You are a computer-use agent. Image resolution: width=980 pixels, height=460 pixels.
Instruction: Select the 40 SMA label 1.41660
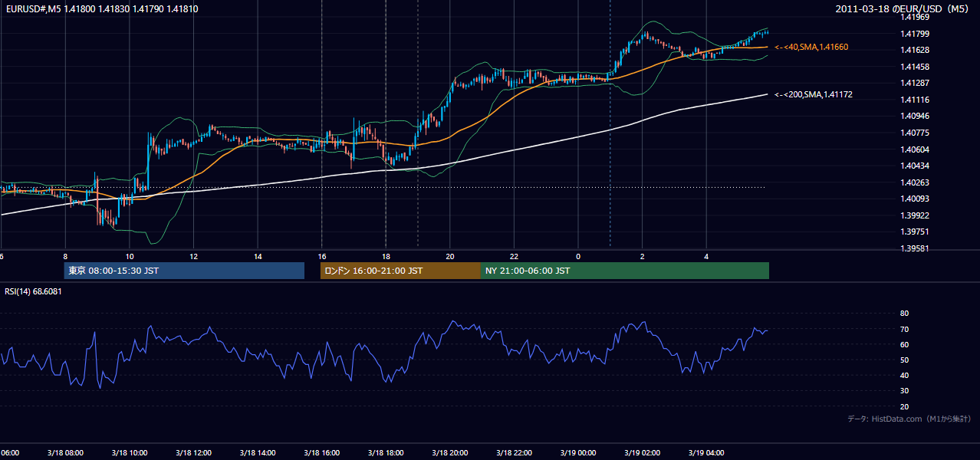[811, 47]
